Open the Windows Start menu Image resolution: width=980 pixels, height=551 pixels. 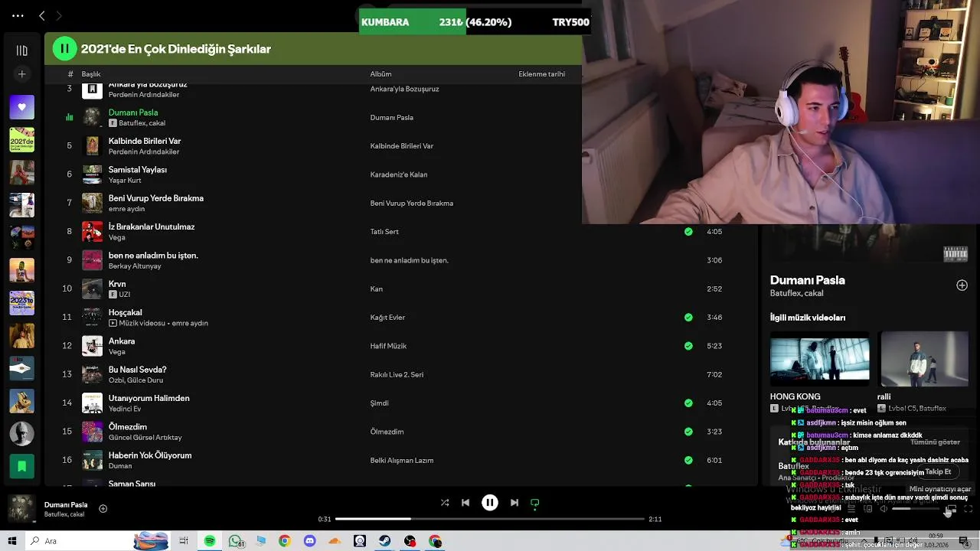(x=12, y=541)
